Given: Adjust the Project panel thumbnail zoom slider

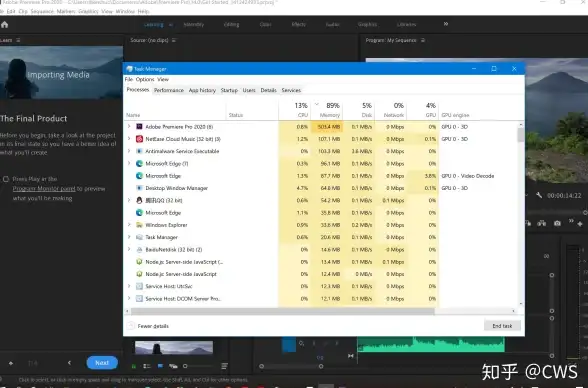Looking at the screenshot, I should pyautogui.click(x=185, y=366).
